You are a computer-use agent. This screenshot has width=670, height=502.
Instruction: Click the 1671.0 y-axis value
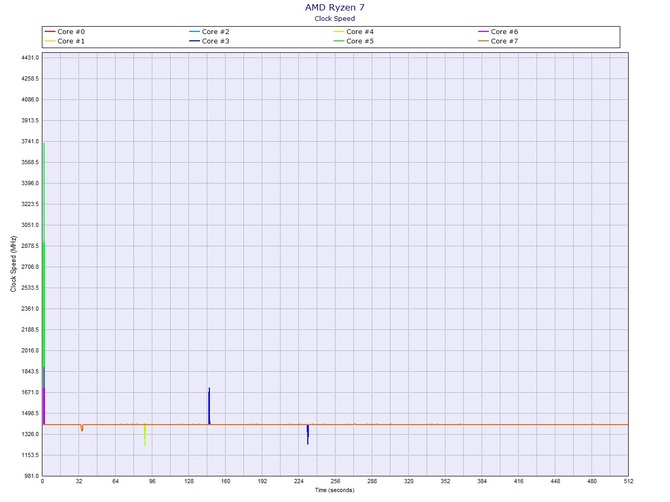(x=30, y=392)
